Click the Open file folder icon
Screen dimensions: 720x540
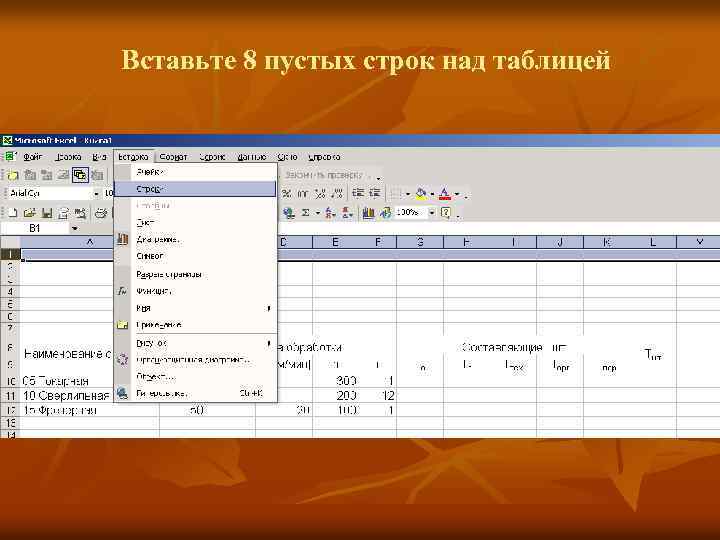[29, 213]
